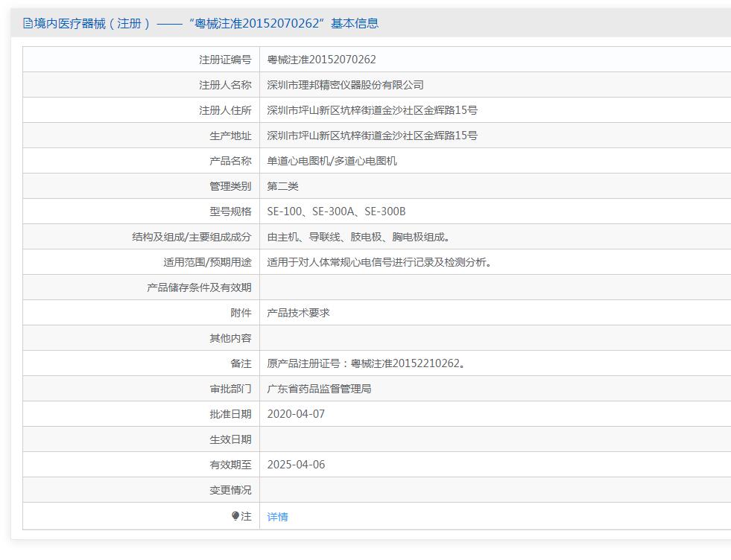Select expiry date 2025-04-06

pyautogui.click(x=296, y=465)
